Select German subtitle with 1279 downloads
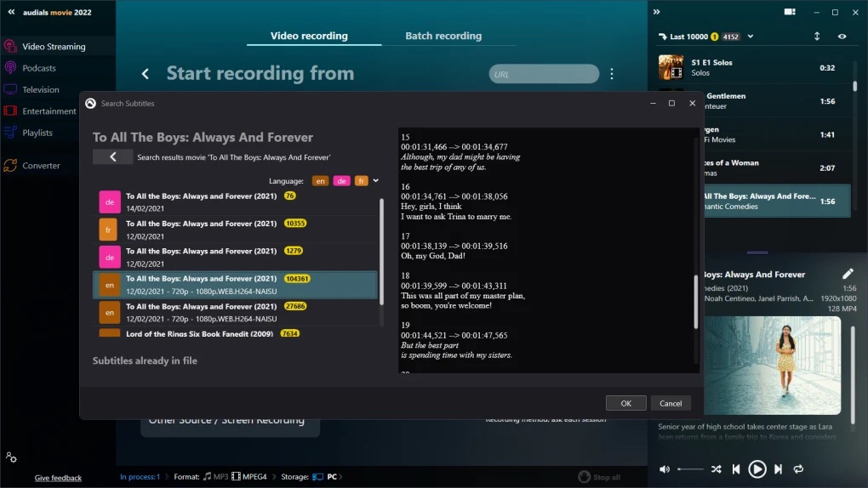 (x=237, y=258)
